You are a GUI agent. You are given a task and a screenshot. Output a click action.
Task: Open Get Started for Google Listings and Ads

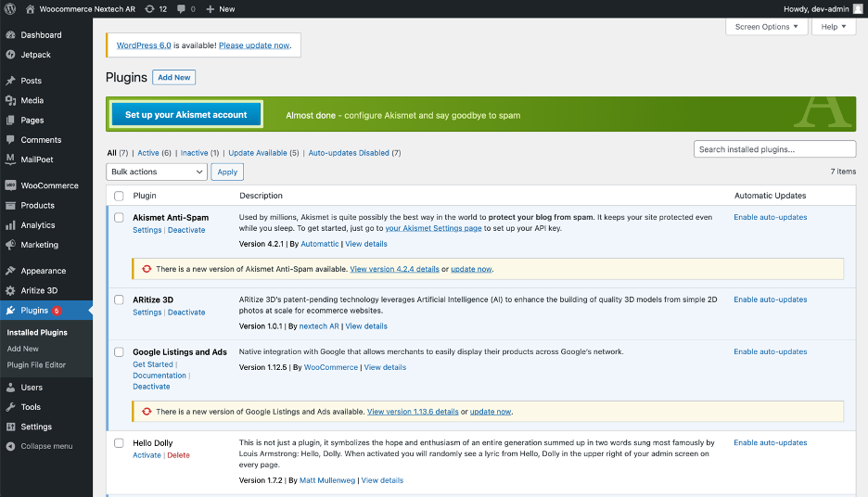click(x=153, y=364)
